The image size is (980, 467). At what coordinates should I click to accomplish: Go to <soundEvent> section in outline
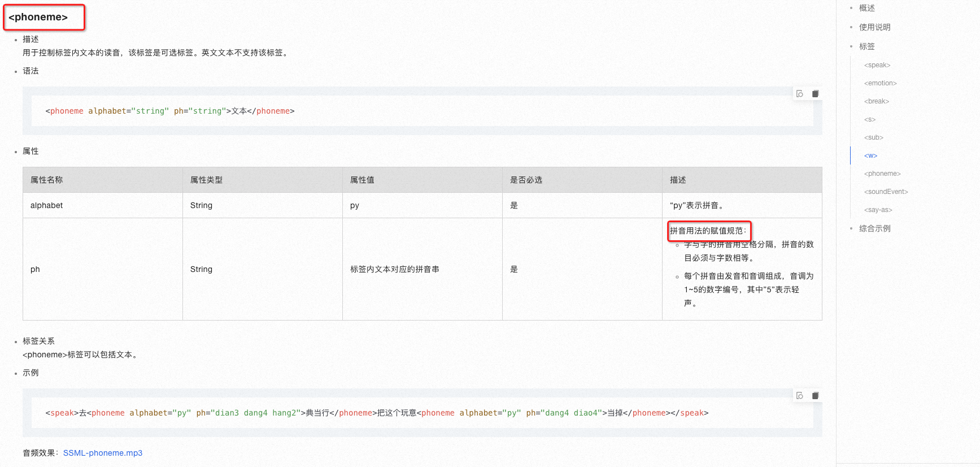click(x=886, y=192)
